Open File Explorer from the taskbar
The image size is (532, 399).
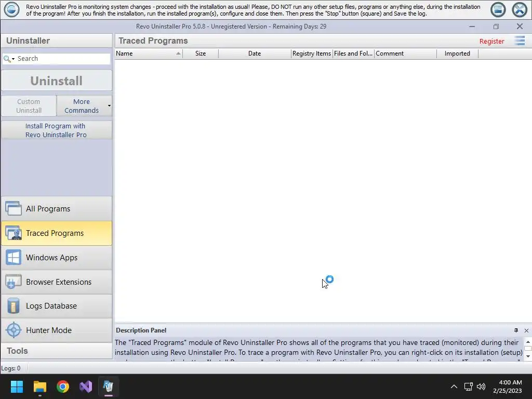[x=39, y=387]
